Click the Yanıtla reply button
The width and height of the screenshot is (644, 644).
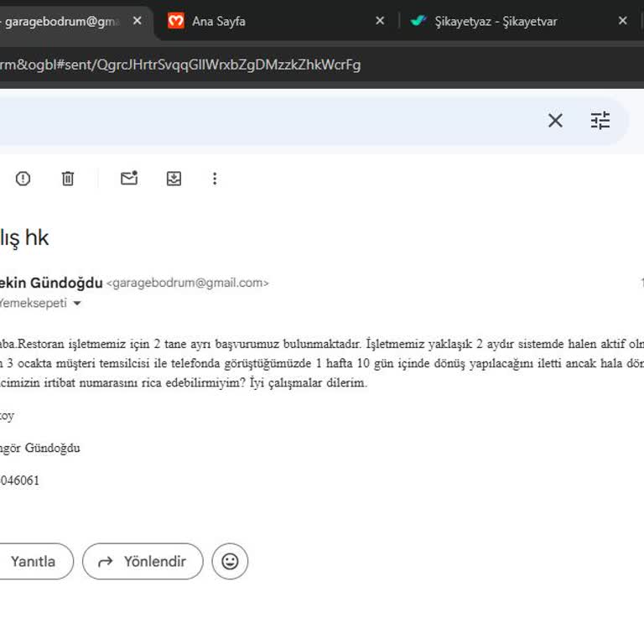33,561
